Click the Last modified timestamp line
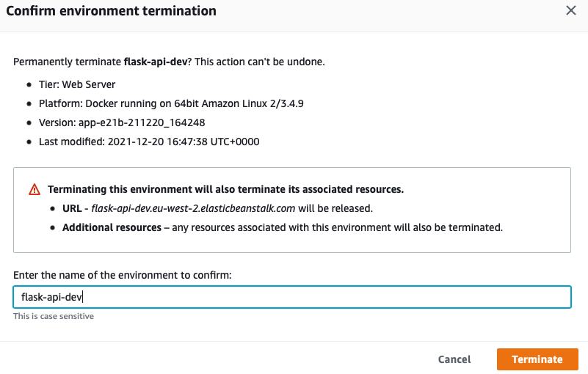Screen dimensions: 588x374 pos(149,142)
